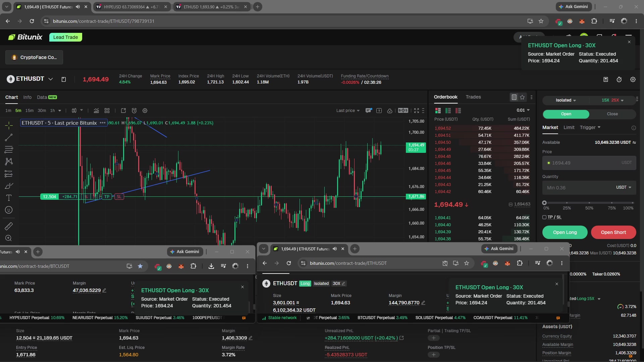Image resolution: width=644 pixels, height=362 pixels.
Task: Open the Info tab above the chart
Action: [28, 97]
